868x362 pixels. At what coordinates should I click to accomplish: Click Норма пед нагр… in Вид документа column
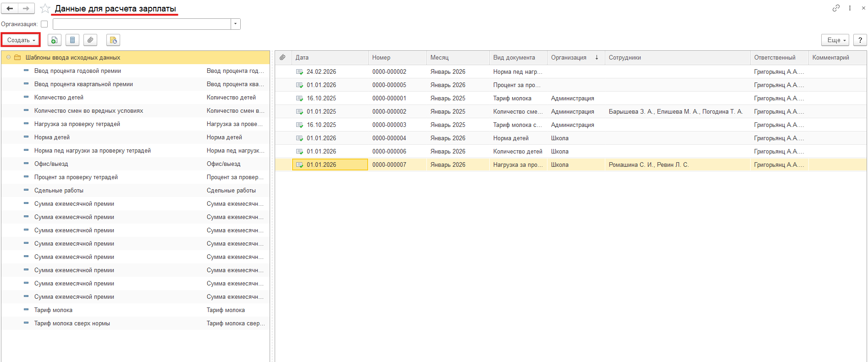pos(518,72)
